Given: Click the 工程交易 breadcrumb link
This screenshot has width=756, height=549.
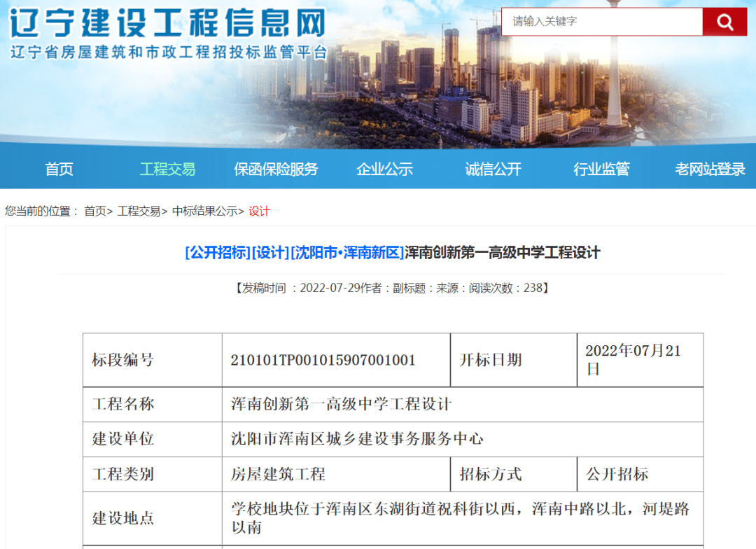Looking at the screenshot, I should coord(139,211).
